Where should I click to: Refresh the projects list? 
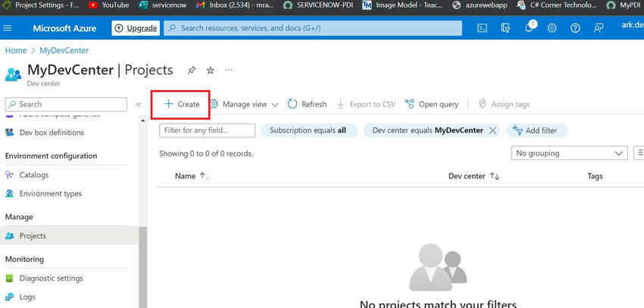307,105
